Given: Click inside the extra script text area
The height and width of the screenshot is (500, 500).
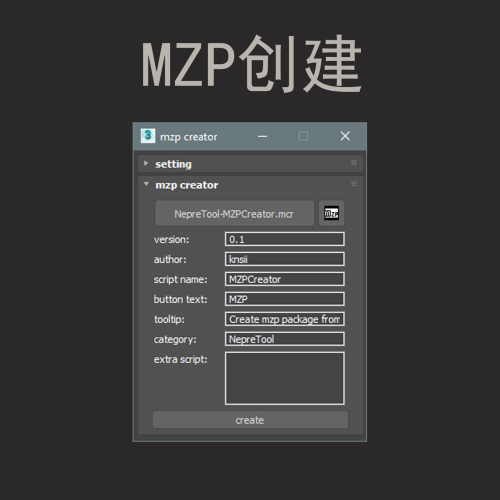Looking at the screenshot, I should click(x=285, y=379).
